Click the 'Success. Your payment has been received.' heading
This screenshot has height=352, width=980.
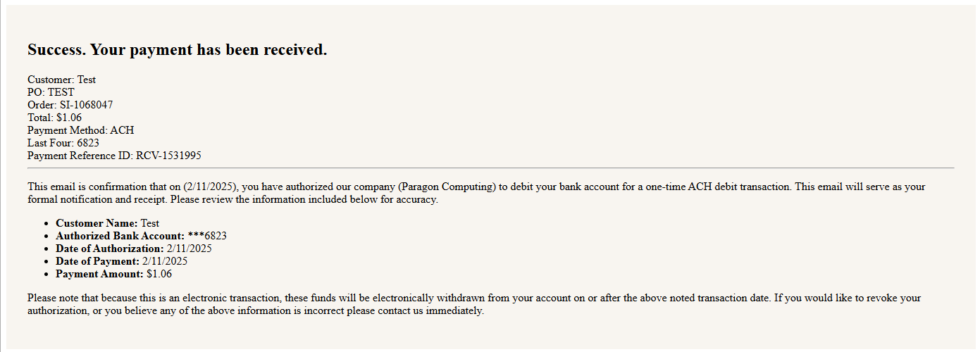click(177, 50)
